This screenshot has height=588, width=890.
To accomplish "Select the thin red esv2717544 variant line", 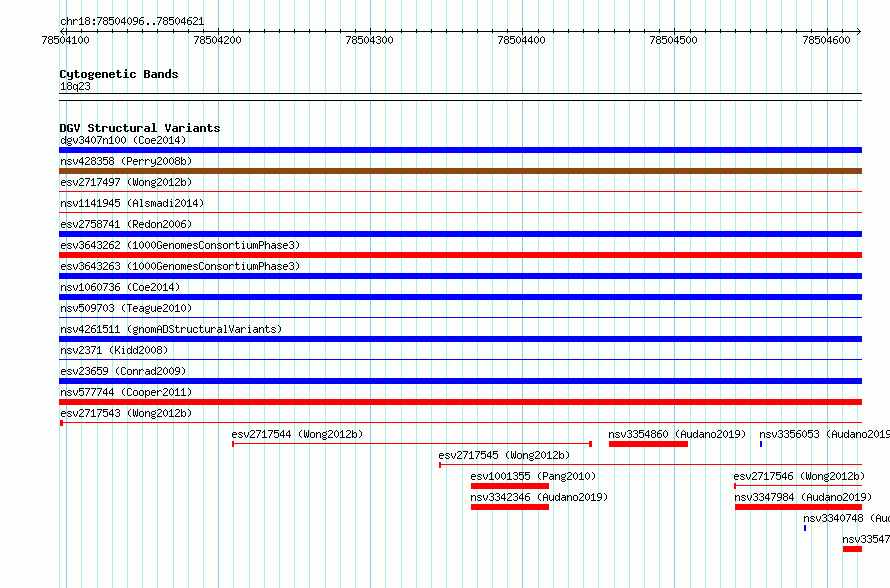I will (x=412, y=444).
